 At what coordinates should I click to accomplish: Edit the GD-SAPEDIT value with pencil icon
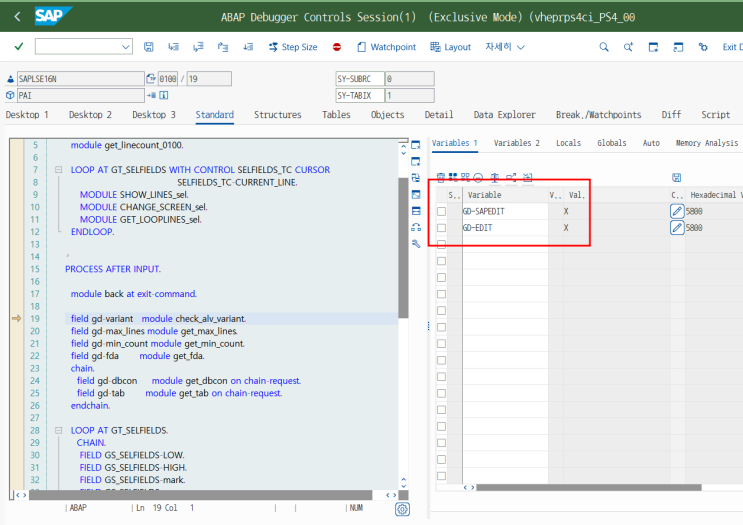click(x=677, y=212)
